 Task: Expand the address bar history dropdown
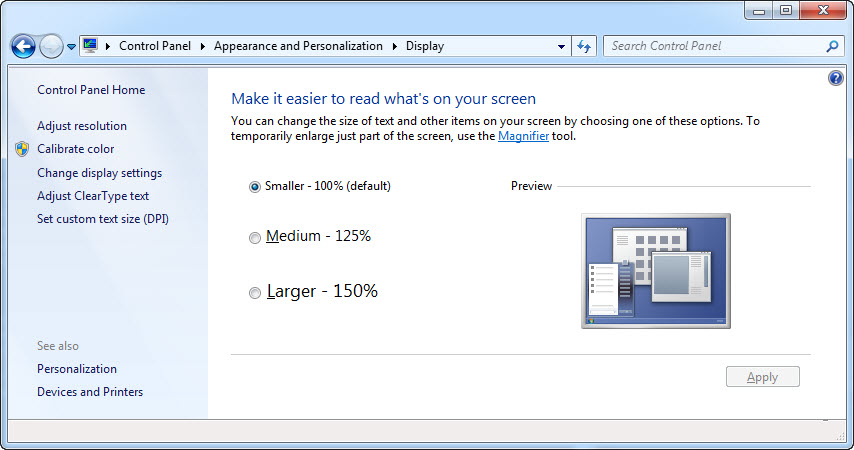click(x=561, y=46)
